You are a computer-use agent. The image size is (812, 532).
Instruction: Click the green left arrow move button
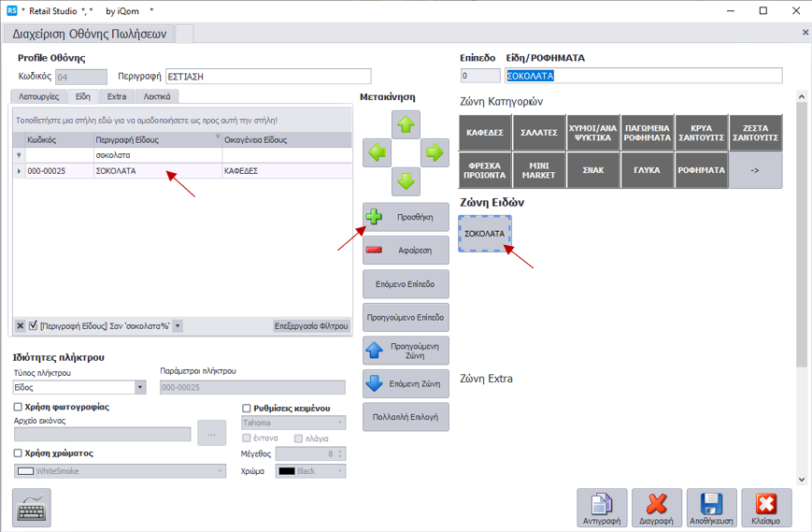coord(377,152)
